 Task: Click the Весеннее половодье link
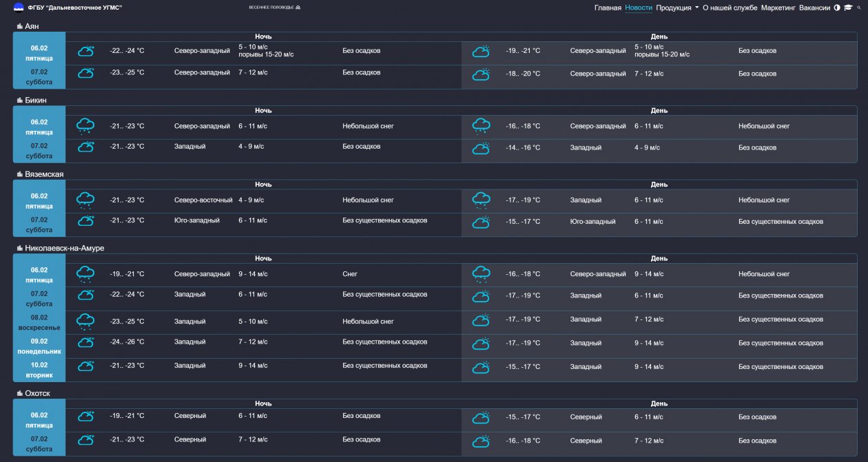click(x=275, y=8)
